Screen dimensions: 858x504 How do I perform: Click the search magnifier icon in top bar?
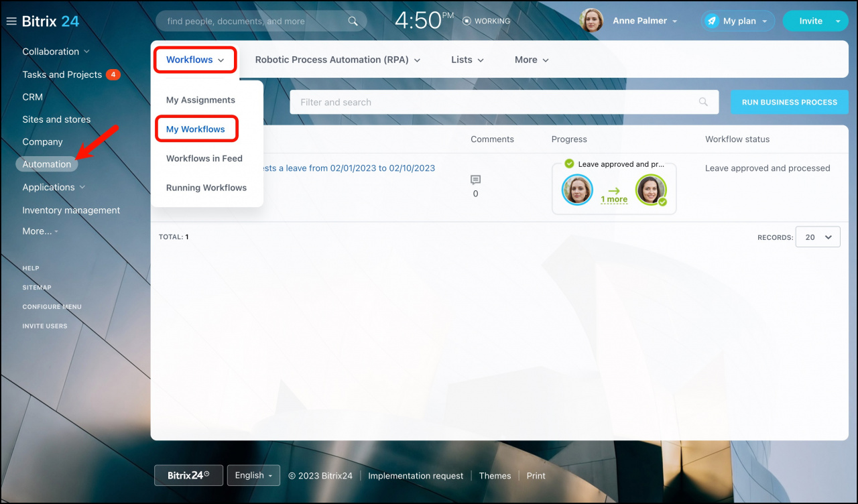(x=353, y=21)
